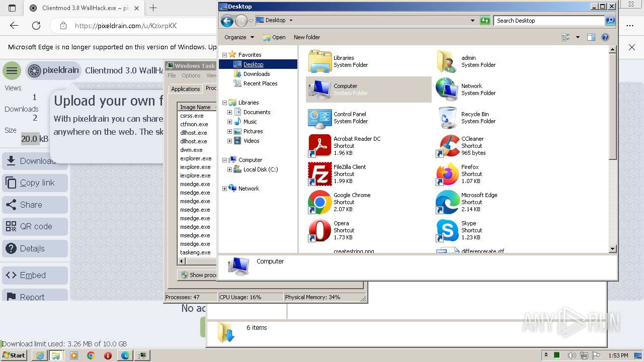Open the Control Panel icon

(x=319, y=118)
